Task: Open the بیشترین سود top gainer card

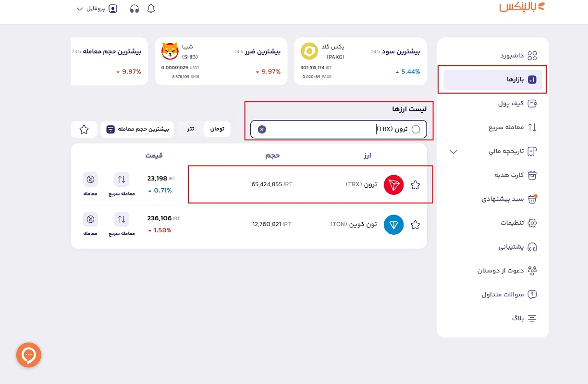Action: click(360, 61)
